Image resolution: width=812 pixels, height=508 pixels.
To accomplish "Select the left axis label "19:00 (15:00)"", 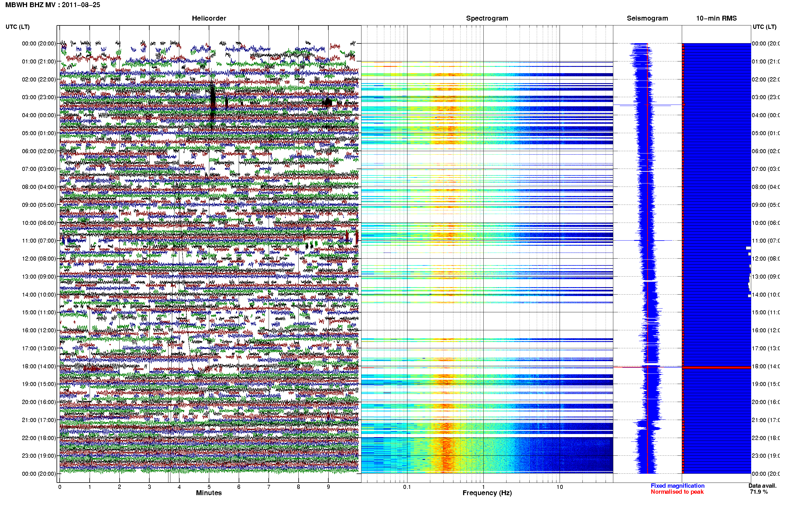I will (39, 384).
